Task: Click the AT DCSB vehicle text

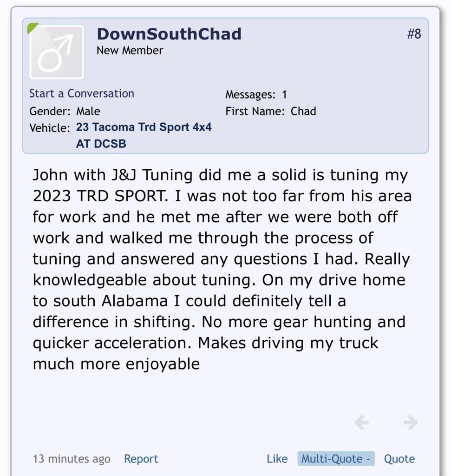Action: point(101,144)
